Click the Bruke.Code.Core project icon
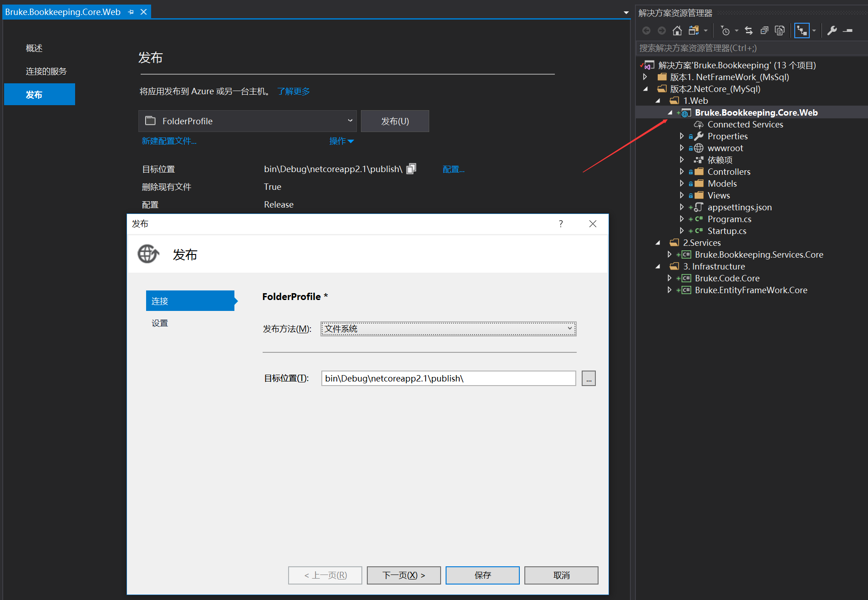This screenshot has width=868, height=600. (686, 278)
